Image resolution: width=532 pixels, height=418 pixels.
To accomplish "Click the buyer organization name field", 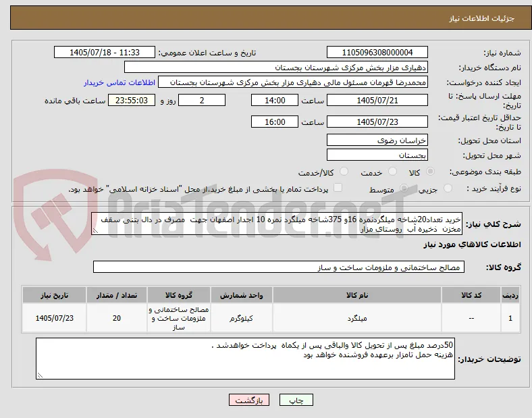I will (x=276, y=68).
